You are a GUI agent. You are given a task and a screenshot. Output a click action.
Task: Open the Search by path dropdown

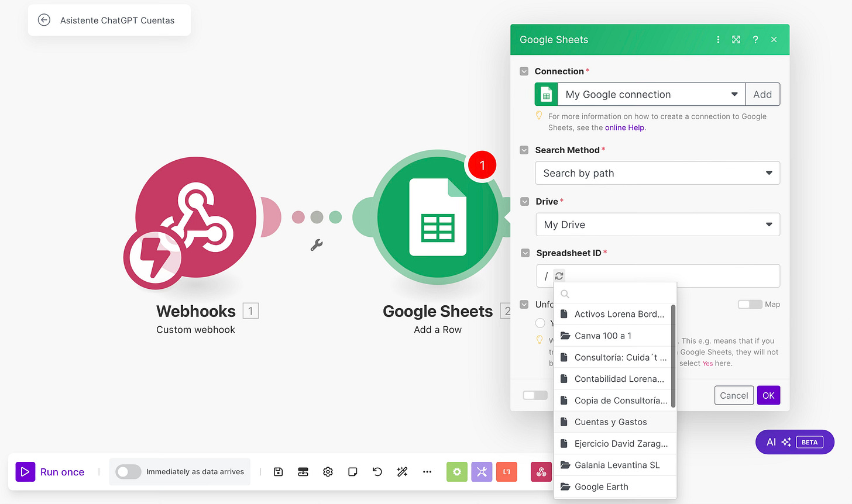coord(658,173)
